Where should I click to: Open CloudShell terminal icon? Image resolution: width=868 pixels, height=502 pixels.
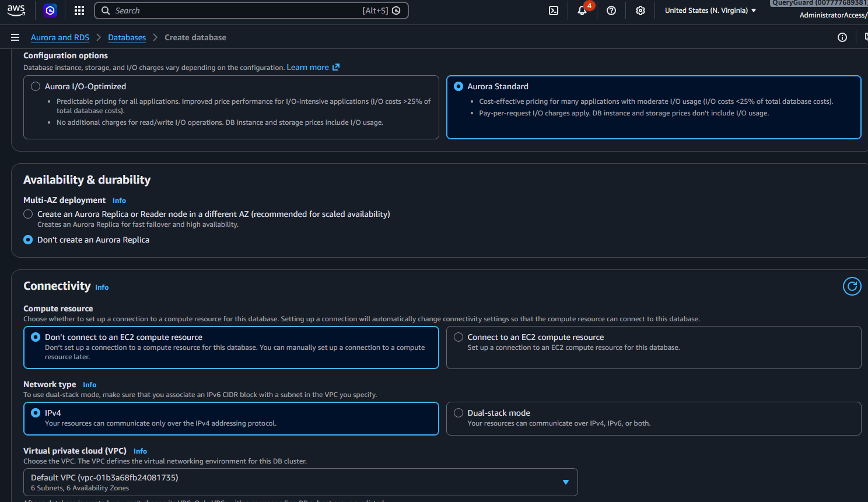pyautogui.click(x=554, y=10)
